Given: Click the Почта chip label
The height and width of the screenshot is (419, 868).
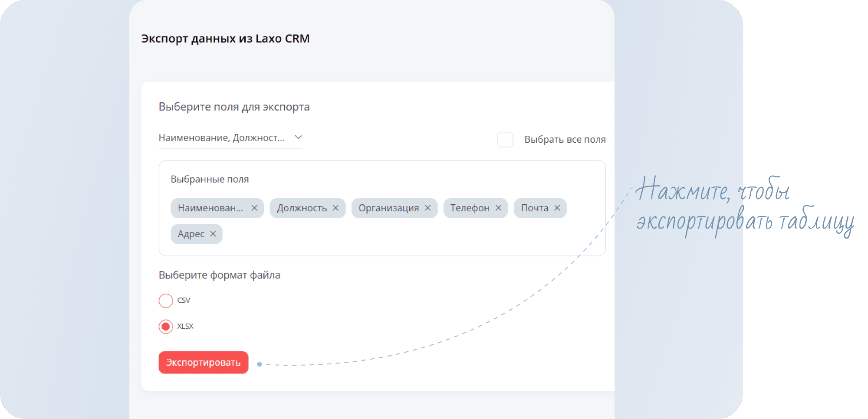Looking at the screenshot, I should pos(534,208).
